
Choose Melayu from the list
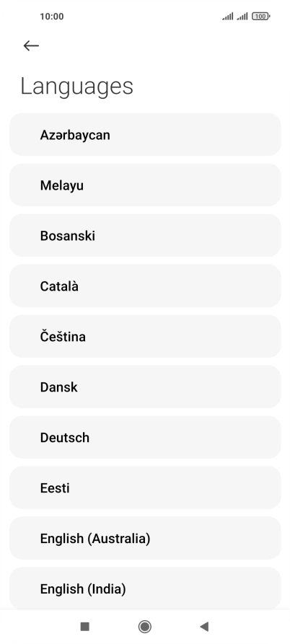(145, 185)
